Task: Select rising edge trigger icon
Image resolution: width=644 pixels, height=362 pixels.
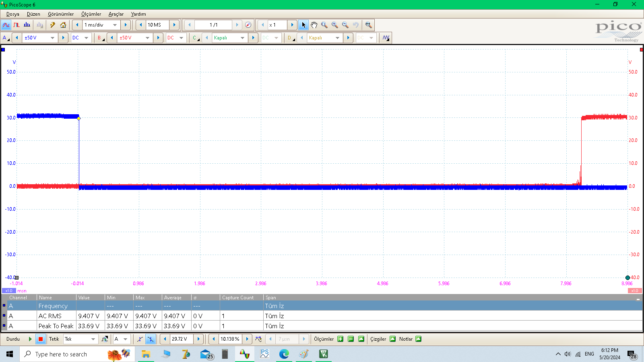Action: tap(140, 339)
